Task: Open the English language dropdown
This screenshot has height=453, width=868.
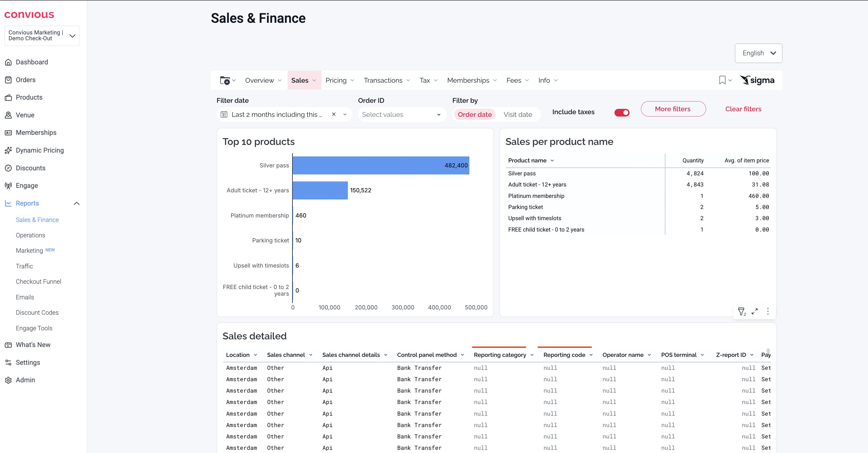Action: click(x=758, y=53)
